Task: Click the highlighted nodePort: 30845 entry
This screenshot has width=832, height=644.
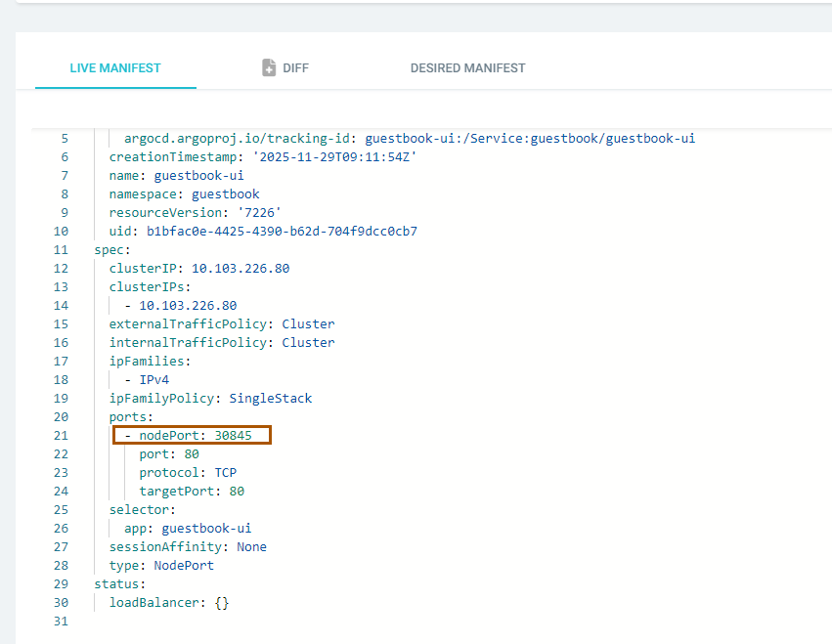Action: [192, 435]
